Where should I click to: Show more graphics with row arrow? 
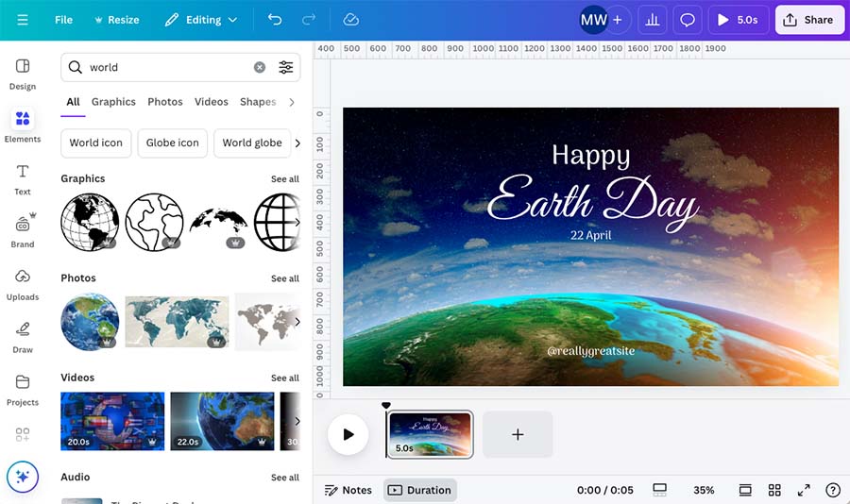297,222
